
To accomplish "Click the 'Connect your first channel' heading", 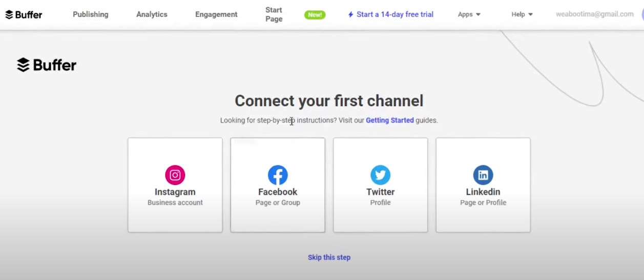I will pos(329,101).
